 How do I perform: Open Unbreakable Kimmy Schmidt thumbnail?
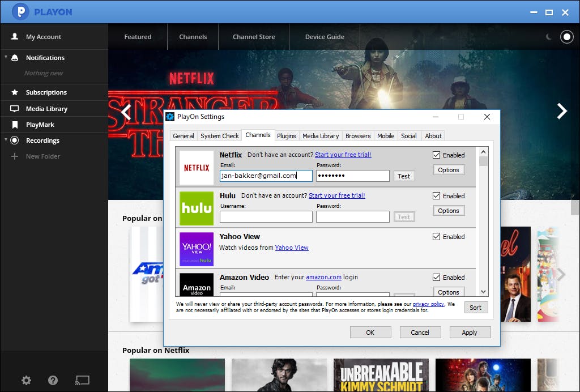(x=381, y=375)
